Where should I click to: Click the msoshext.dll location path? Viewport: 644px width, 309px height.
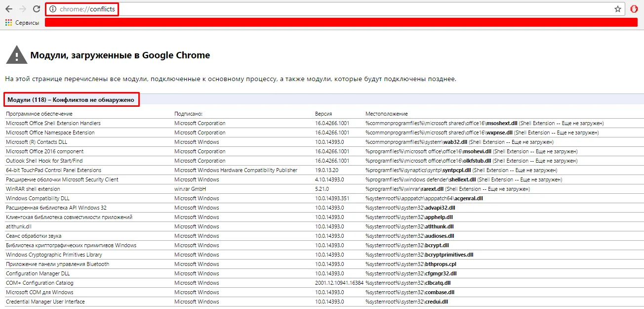[x=484, y=123]
